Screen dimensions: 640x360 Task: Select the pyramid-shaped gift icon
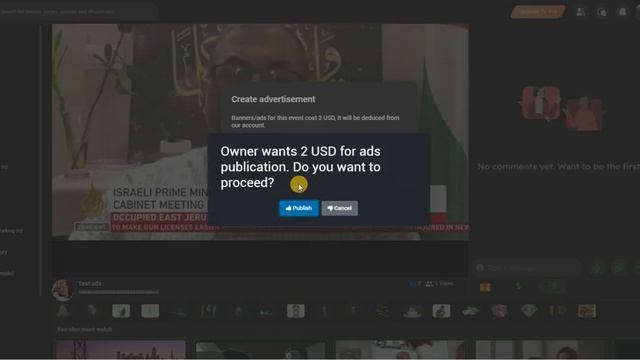pos(63,311)
